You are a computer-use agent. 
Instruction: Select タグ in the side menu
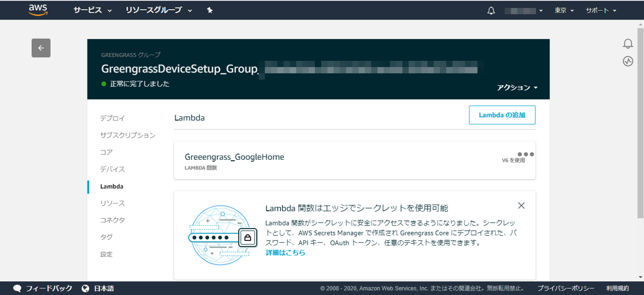pos(106,237)
